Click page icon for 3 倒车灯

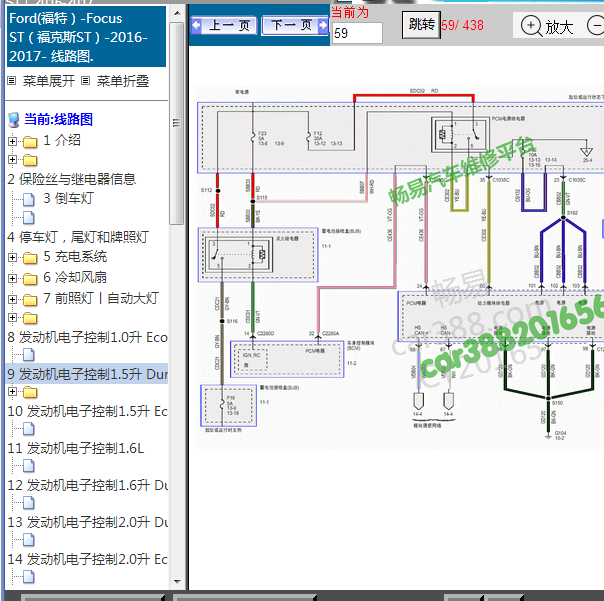tap(29, 199)
